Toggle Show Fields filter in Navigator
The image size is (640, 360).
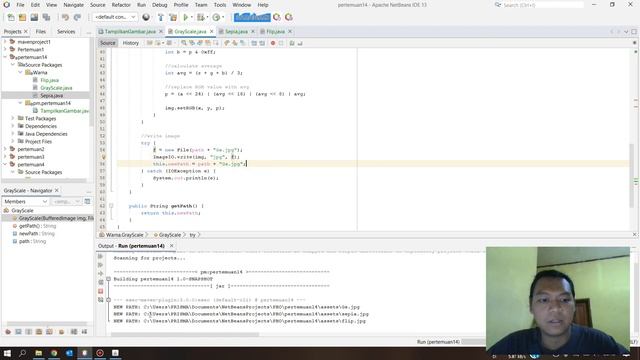click(x=18, y=332)
